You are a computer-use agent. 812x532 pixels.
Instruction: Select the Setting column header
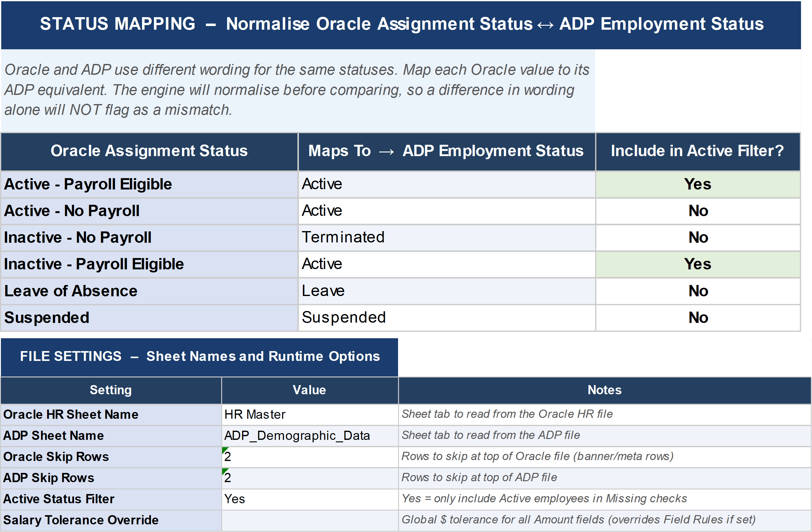click(111, 390)
